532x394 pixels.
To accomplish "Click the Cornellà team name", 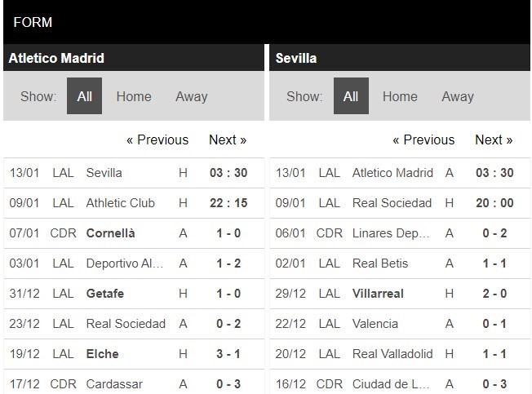I will click(x=110, y=233).
